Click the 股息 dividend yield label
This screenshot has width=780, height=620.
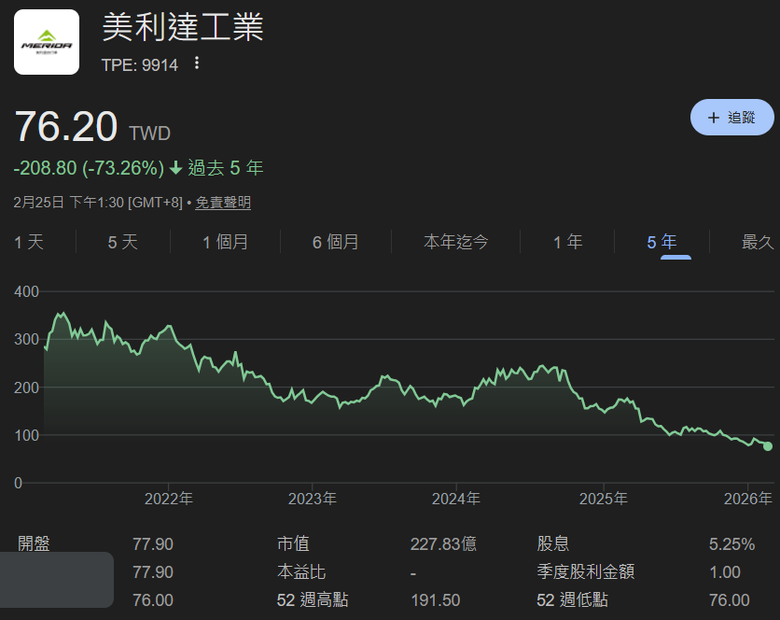point(553,544)
